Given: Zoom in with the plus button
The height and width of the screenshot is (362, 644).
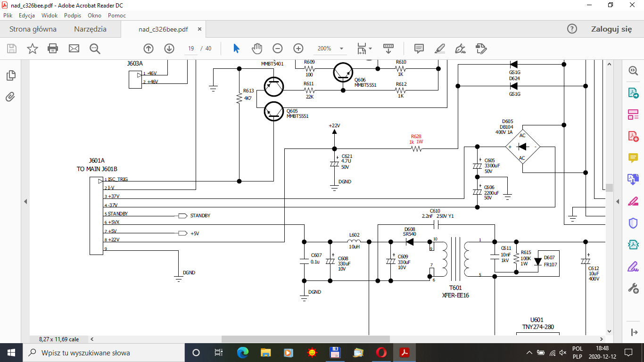Looking at the screenshot, I should tap(298, 49).
